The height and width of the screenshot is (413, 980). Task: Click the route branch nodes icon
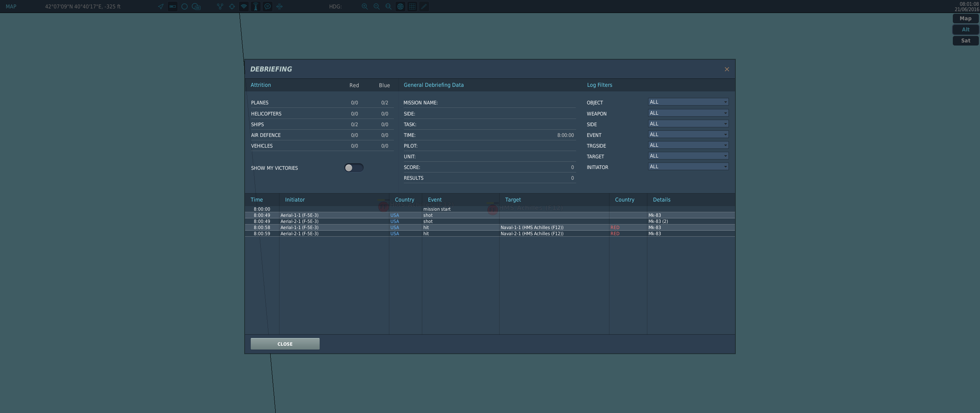(220, 7)
